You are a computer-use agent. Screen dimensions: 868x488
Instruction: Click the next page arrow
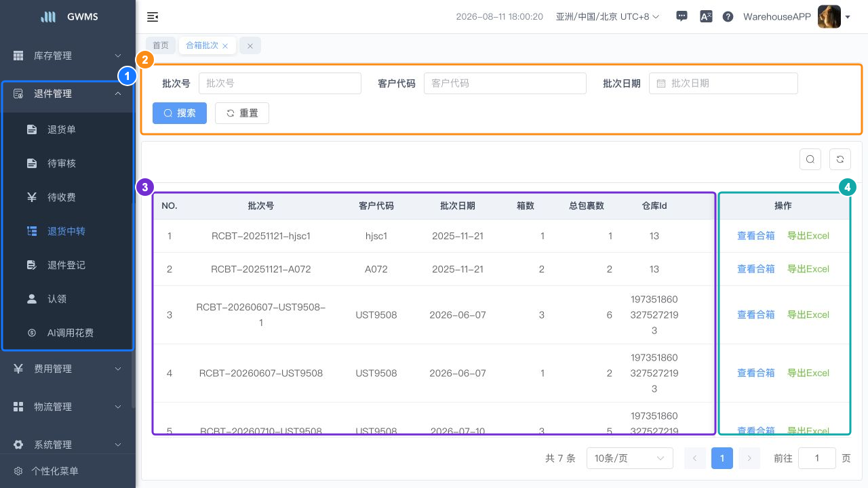pyautogui.click(x=749, y=458)
